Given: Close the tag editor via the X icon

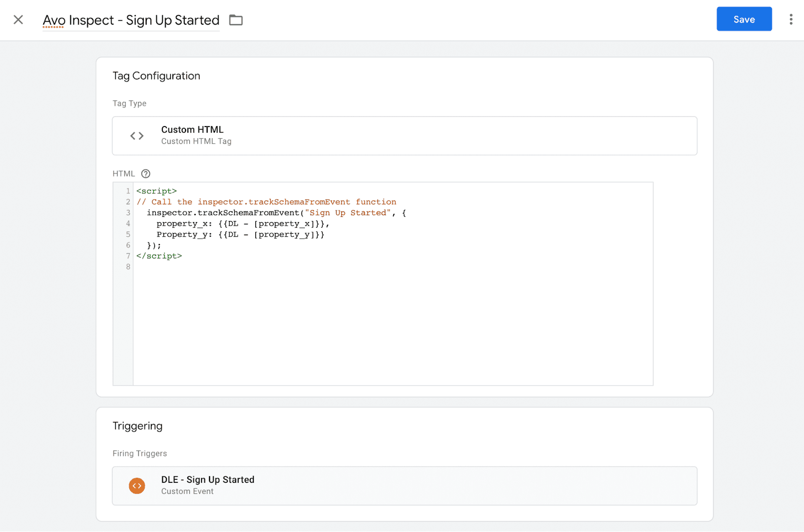Looking at the screenshot, I should tap(18, 20).
